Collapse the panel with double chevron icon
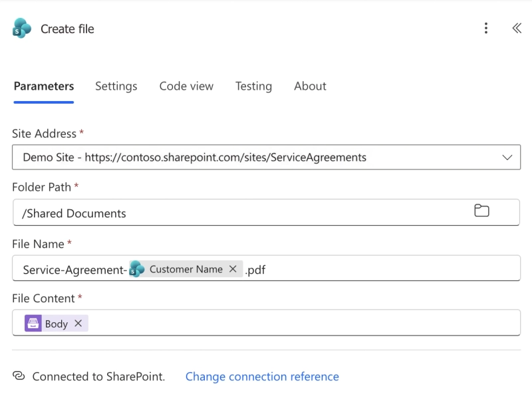532x406 pixels. pos(517,28)
